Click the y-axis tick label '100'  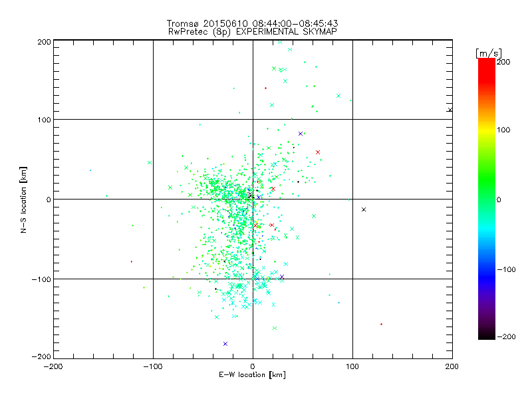pos(44,120)
